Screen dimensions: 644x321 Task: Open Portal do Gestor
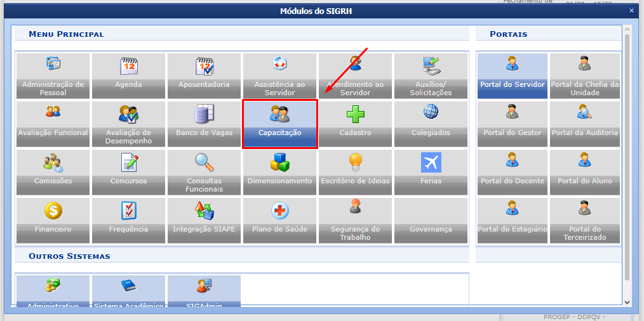click(513, 124)
